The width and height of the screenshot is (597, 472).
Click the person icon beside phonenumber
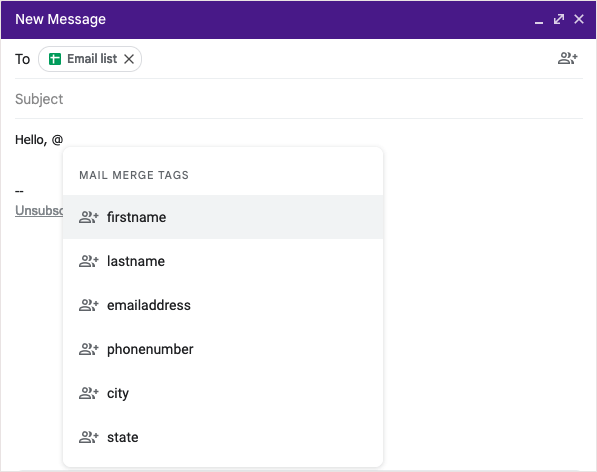(89, 349)
